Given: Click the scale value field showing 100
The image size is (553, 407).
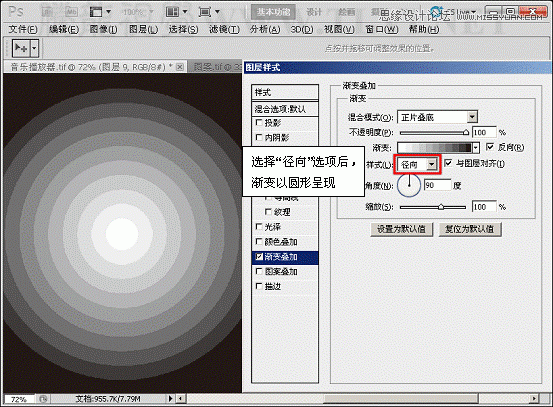Looking at the screenshot, I should click(484, 207).
